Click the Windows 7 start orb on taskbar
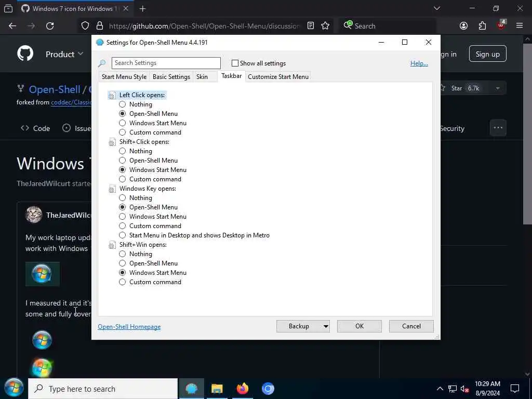 pos(14,388)
